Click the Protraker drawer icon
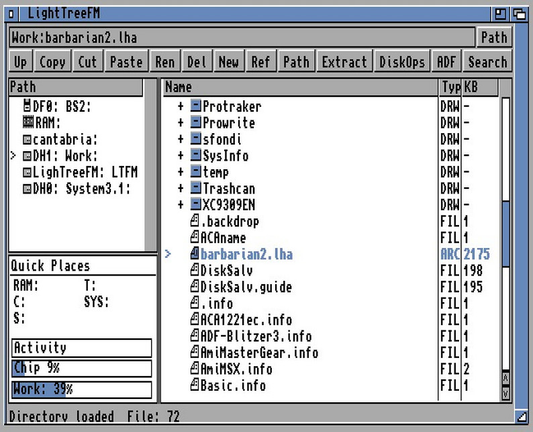 (x=195, y=105)
